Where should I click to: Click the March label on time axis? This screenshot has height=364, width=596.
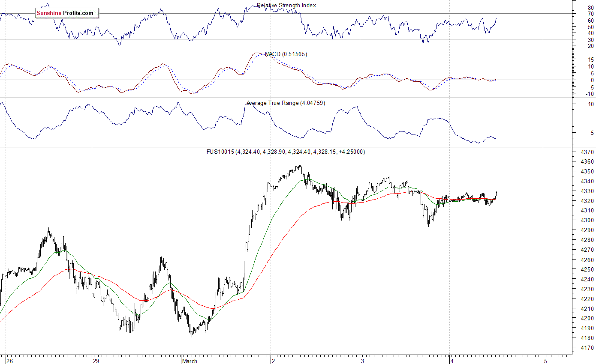tap(190, 361)
